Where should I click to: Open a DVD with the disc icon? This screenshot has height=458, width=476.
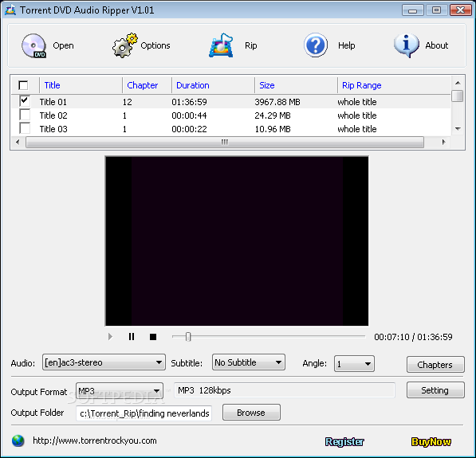pyautogui.click(x=33, y=46)
